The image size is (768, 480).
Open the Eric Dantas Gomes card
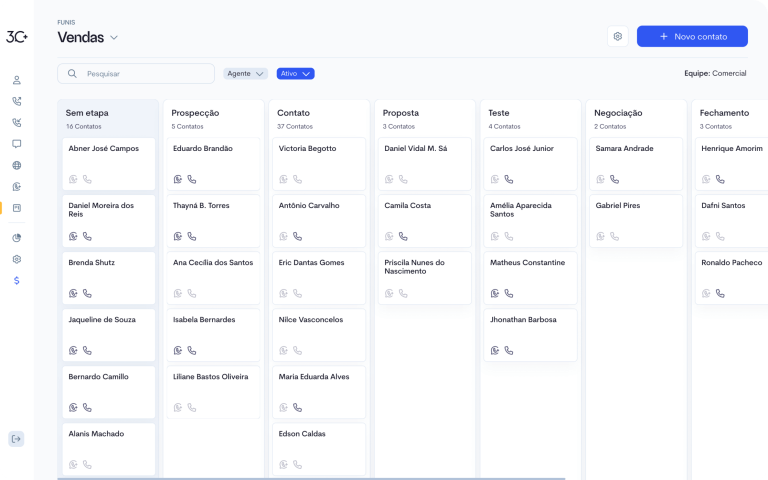pyautogui.click(x=319, y=278)
